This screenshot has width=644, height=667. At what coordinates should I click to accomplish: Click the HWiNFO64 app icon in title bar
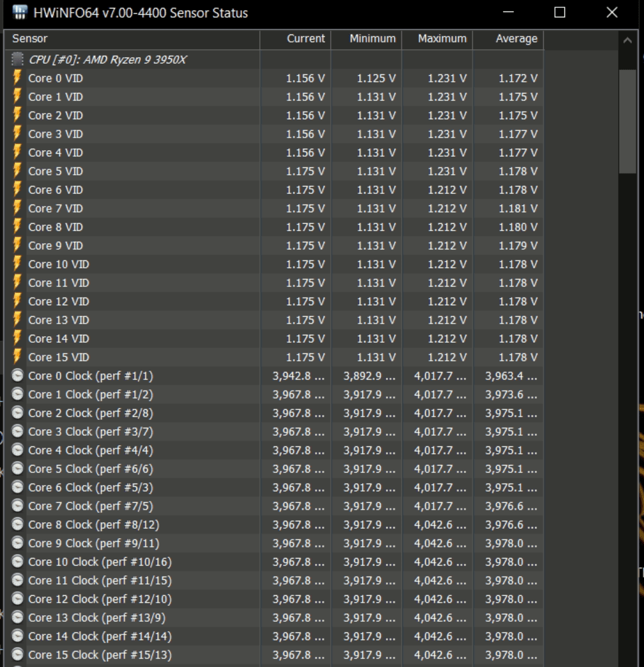pyautogui.click(x=19, y=12)
